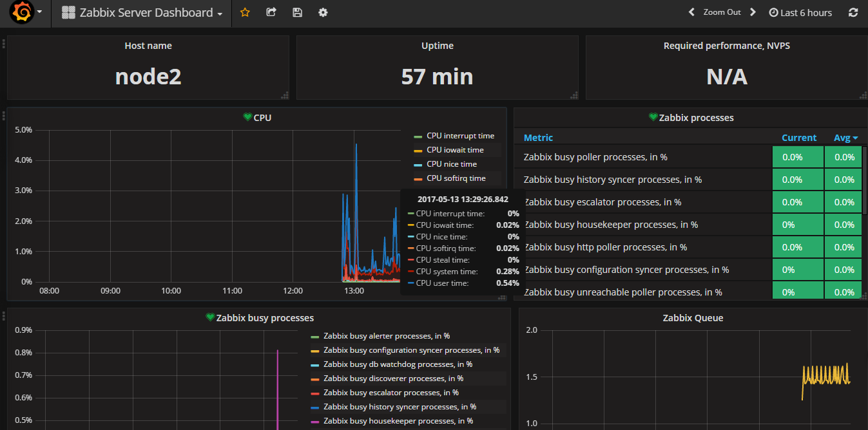Image resolution: width=868 pixels, height=430 pixels.
Task: Click the Zabbix busy escalator processes table row
Action: click(x=688, y=202)
